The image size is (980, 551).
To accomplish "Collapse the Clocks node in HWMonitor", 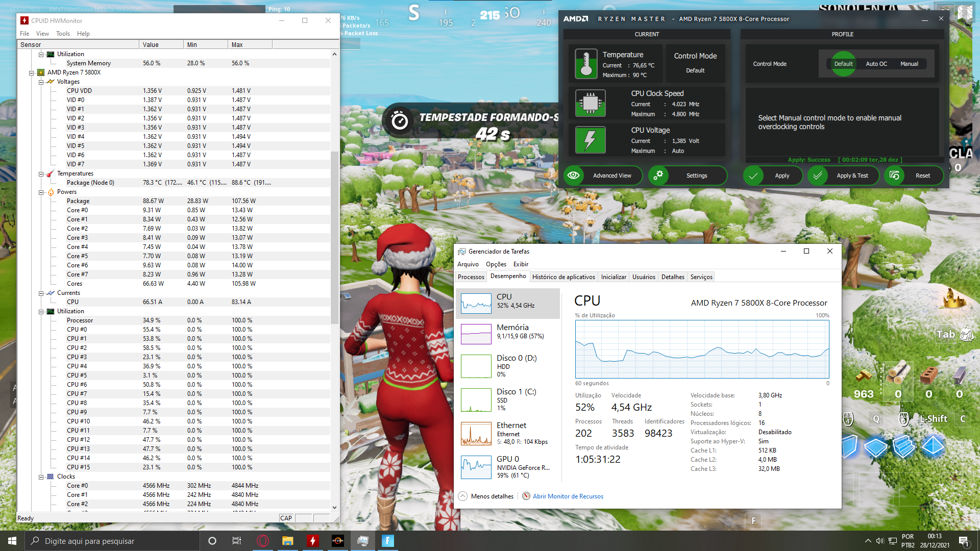I will coord(41,477).
